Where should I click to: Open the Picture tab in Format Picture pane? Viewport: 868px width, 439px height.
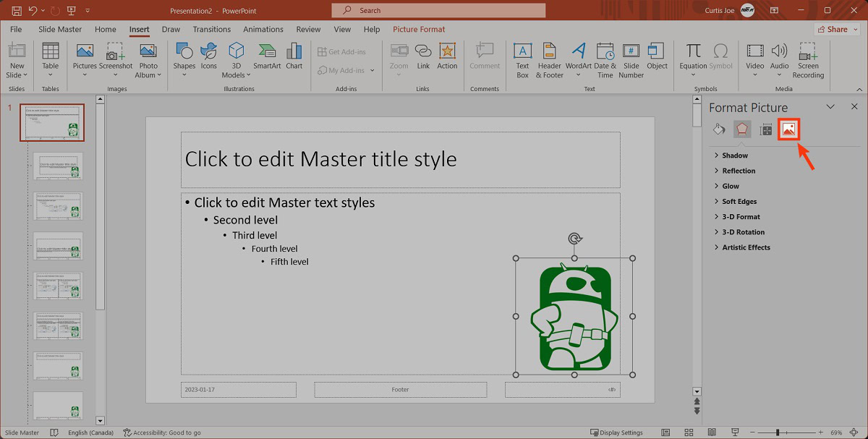click(788, 129)
